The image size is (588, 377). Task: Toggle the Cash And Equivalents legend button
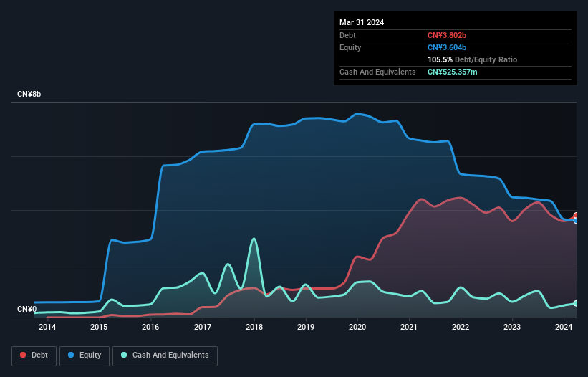pyautogui.click(x=165, y=355)
